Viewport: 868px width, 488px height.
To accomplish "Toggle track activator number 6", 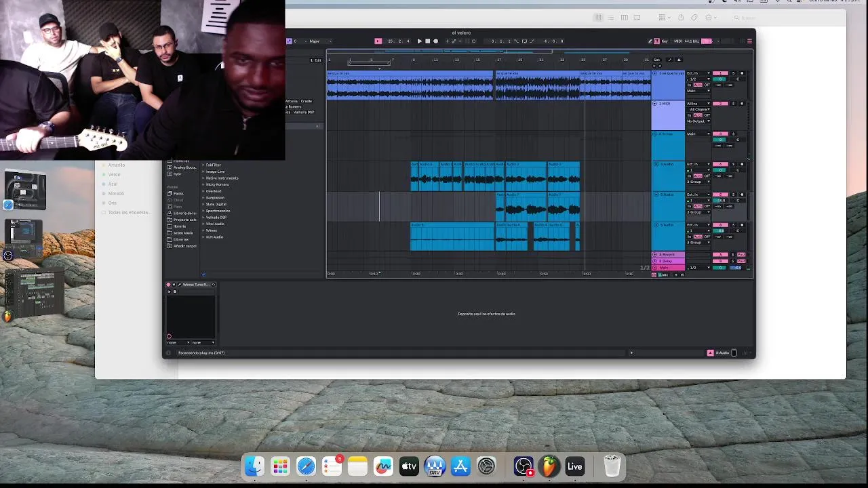I will (720, 225).
